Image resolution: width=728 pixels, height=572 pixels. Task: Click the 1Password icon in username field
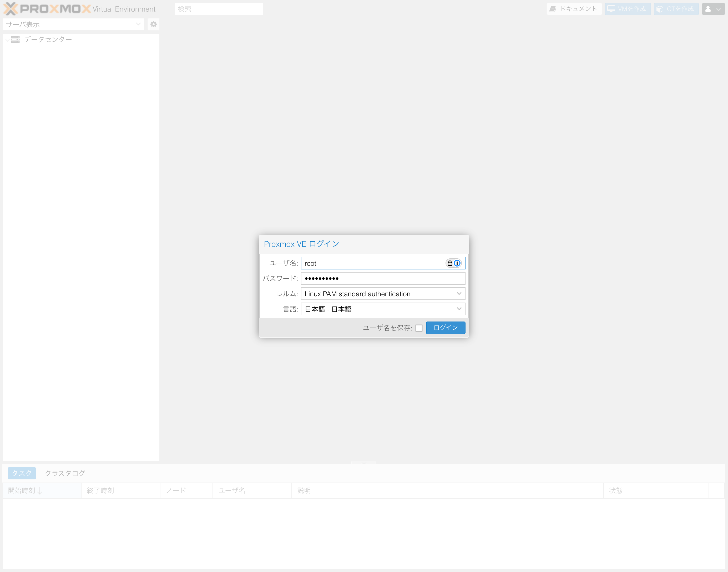pos(457,263)
